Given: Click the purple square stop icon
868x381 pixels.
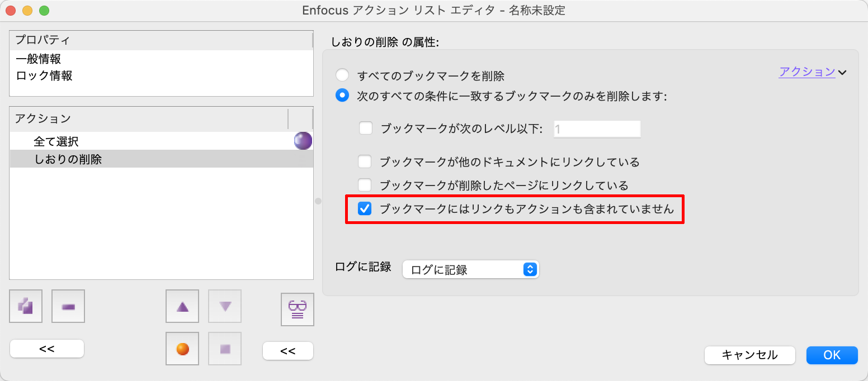Looking at the screenshot, I should point(225,349).
